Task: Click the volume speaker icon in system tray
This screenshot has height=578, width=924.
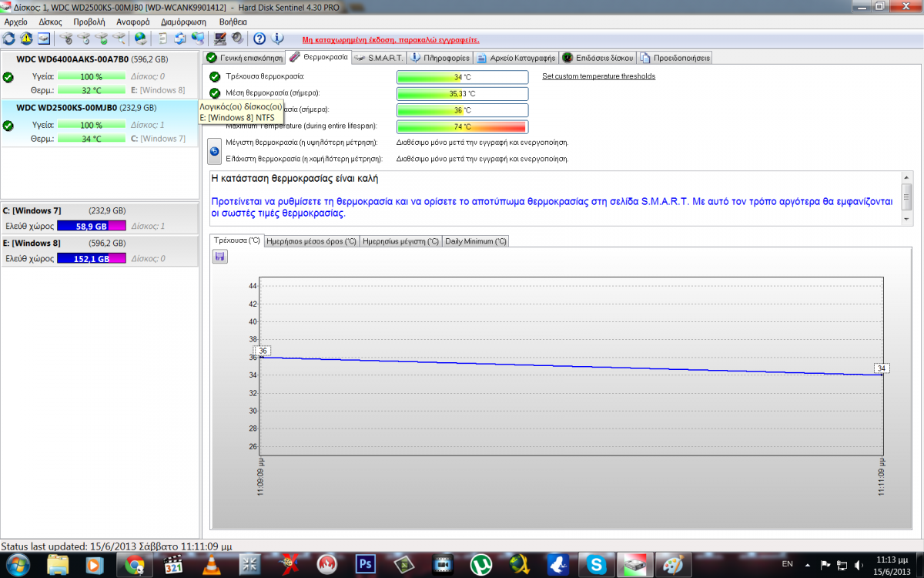Action: point(858,565)
